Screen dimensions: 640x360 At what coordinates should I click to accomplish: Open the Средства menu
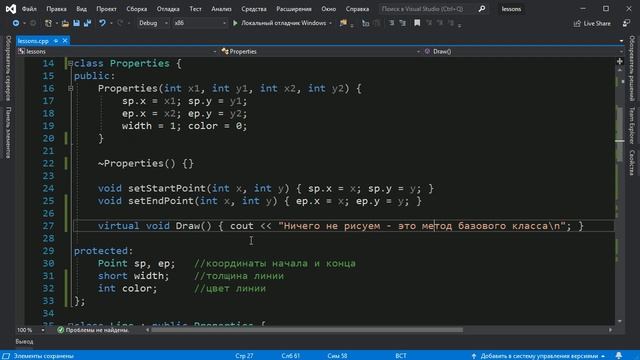pyautogui.click(x=253, y=9)
